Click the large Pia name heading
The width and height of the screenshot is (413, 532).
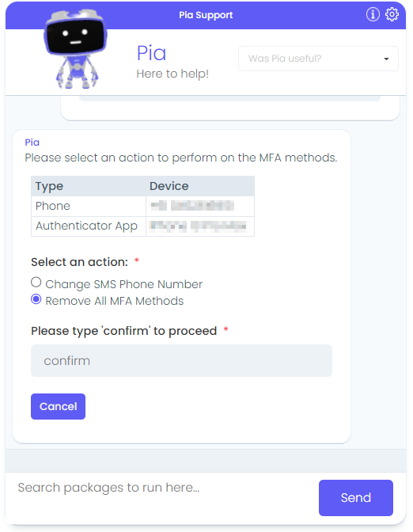[x=151, y=53]
